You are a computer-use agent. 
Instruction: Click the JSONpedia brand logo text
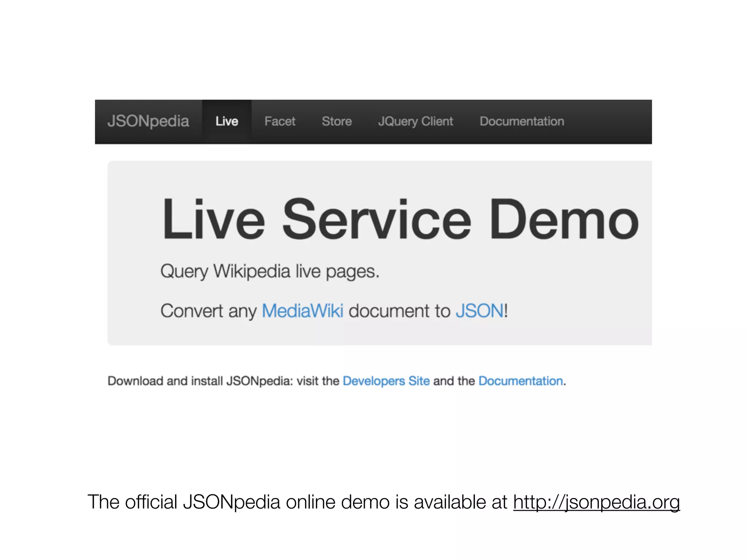tap(148, 121)
